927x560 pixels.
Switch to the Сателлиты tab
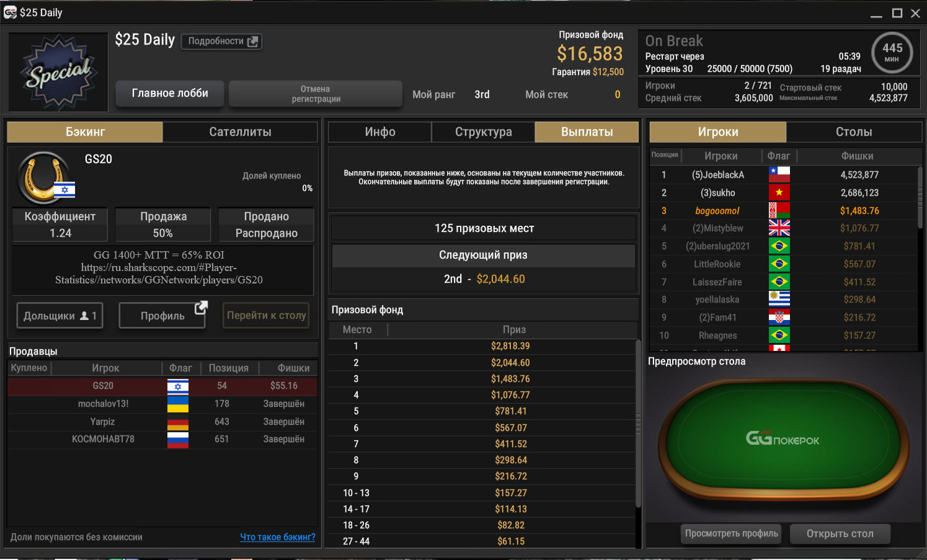coord(240,132)
